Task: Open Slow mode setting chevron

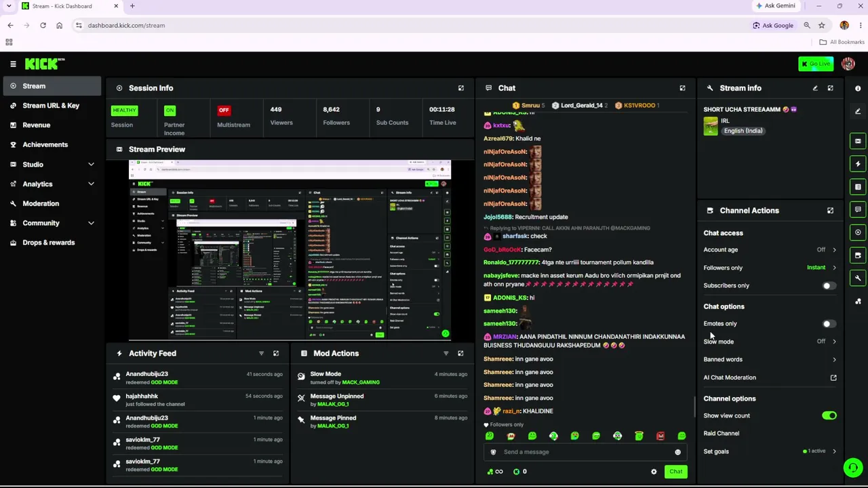Action: [x=834, y=342]
